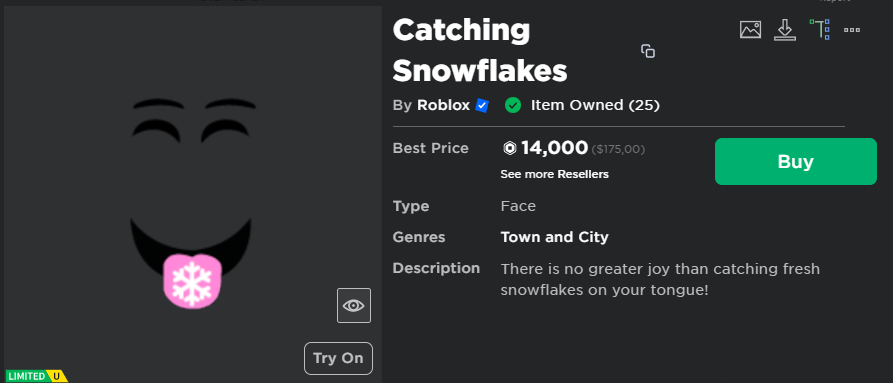This screenshot has height=383, width=893.
Task: Click the face preview thumbnail
Action: click(192, 194)
